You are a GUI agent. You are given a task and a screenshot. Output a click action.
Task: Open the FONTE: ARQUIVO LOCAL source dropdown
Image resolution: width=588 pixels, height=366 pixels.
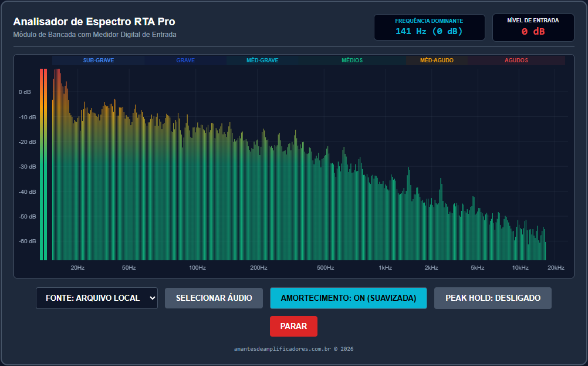(x=97, y=298)
